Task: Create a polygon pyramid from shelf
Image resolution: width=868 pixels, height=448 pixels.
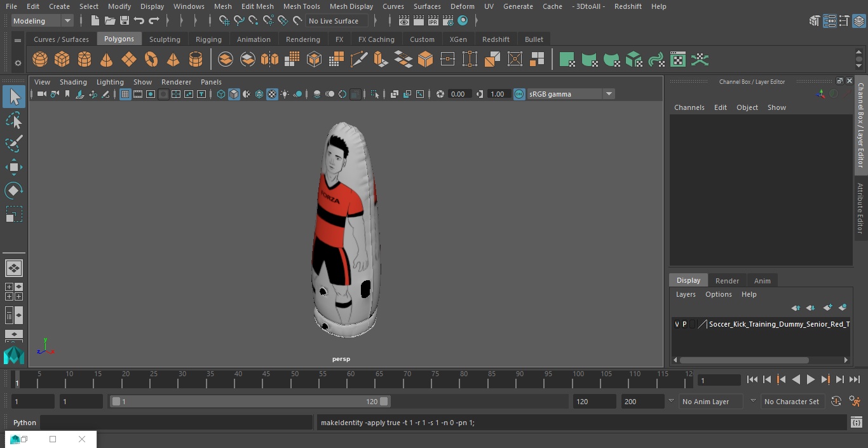Action: (173, 60)
